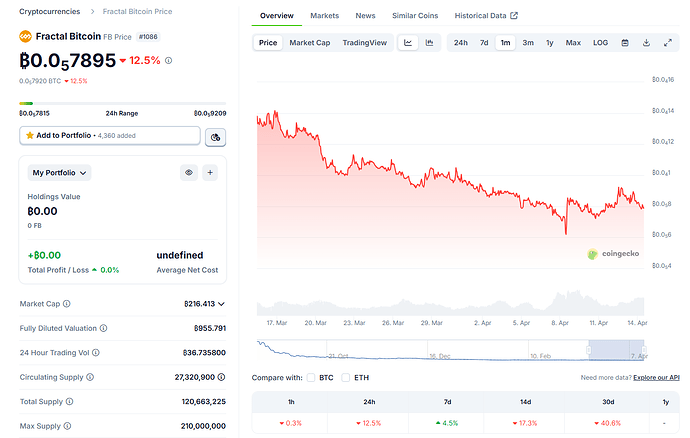Expand the Market Cap value chevron
The height and width of the screenshot is (438, 690).
[221, 304]
